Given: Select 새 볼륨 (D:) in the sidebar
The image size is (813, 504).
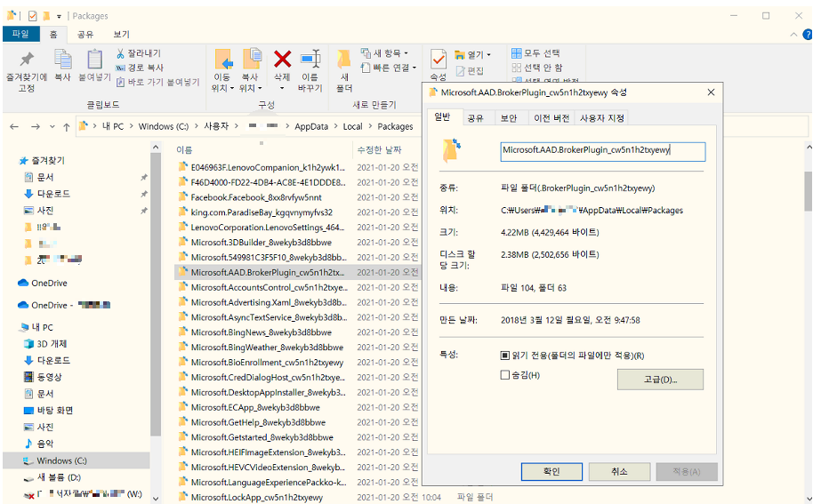Looking at the screenshot, I should 59,477.
